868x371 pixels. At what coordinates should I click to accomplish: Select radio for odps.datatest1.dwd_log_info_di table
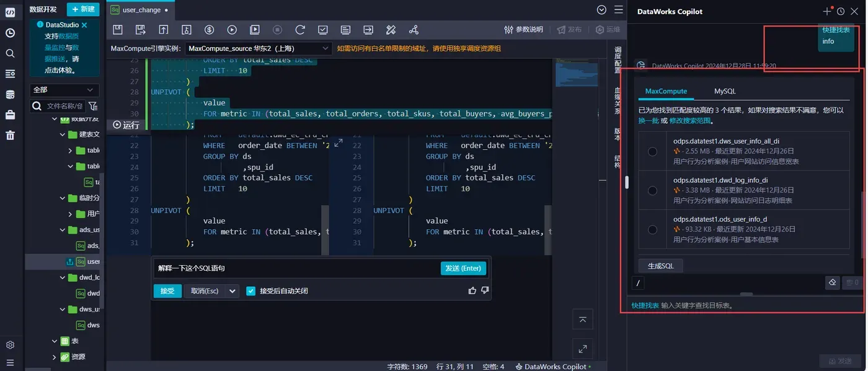tap(652, 190)
